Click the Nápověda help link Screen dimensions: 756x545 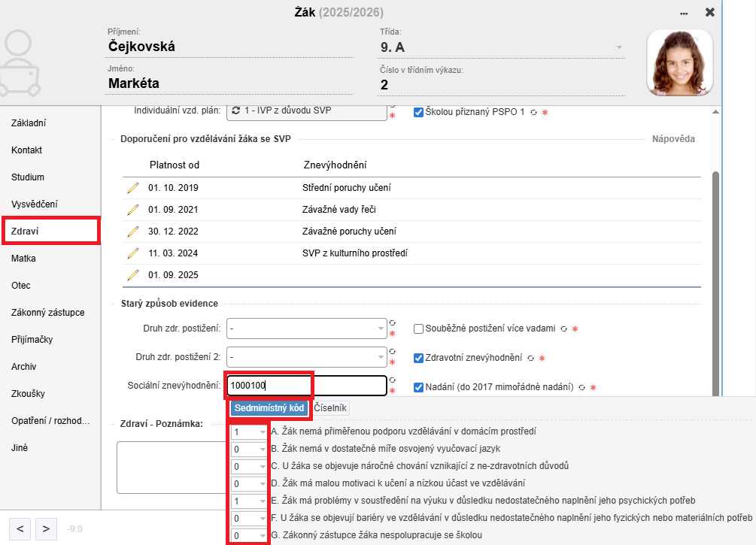tap(673, 139)
